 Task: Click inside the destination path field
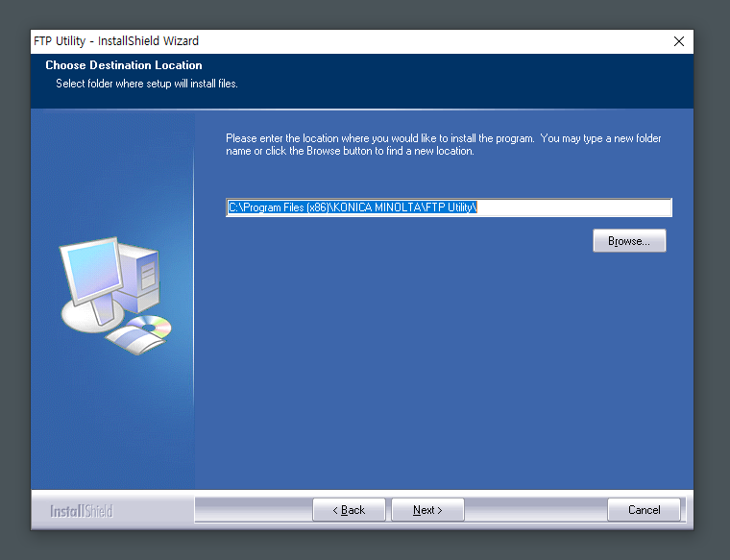click(x=449, y=207)
